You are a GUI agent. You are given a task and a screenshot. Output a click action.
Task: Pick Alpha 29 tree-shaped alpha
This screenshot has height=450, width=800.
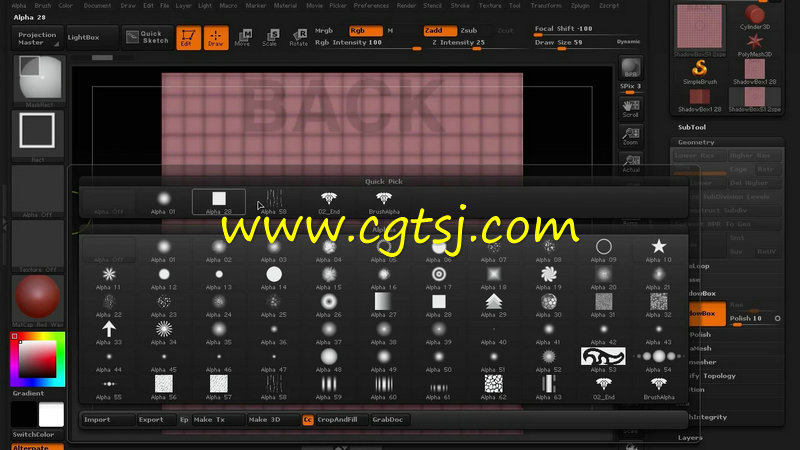pyautogui.click(x=493, y=306)
